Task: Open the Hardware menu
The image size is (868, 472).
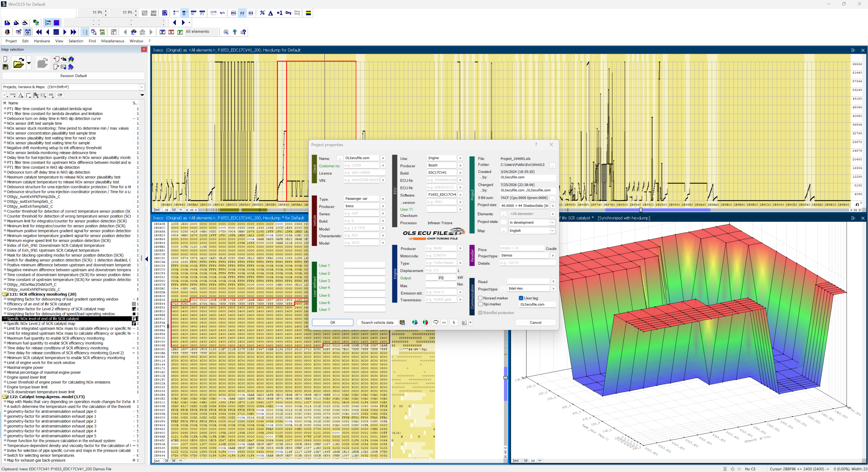Action: point(42,41)
